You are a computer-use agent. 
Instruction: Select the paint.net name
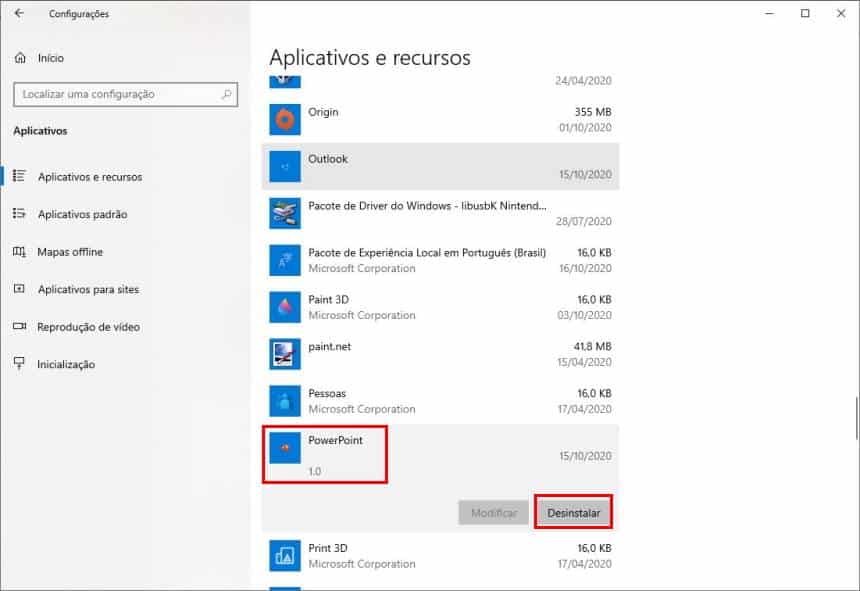[330, 346]
